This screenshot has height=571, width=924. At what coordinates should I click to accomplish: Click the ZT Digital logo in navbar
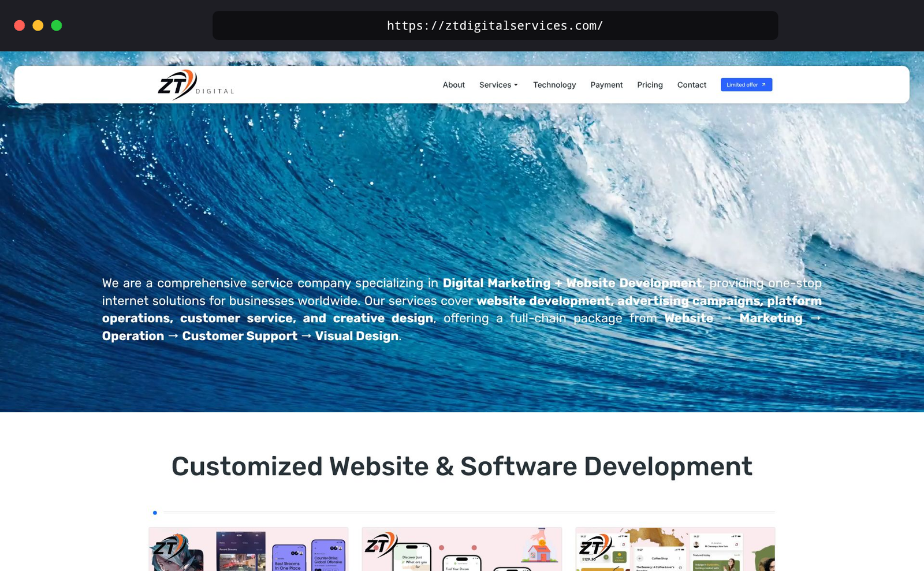[x=196, y=85]
